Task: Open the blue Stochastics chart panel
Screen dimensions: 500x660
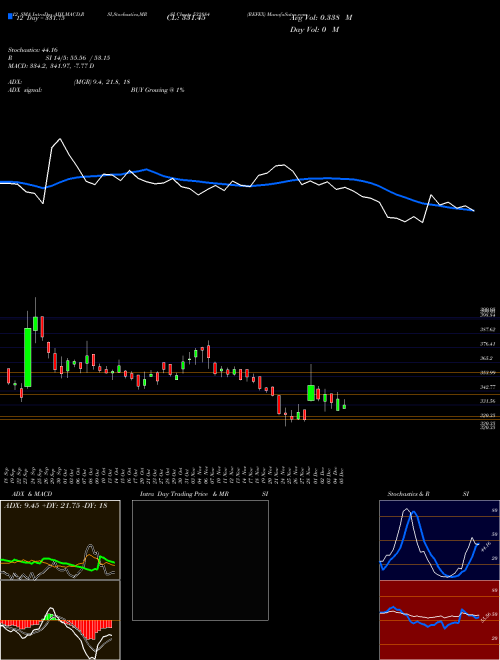Action: [x=439, y=540]
